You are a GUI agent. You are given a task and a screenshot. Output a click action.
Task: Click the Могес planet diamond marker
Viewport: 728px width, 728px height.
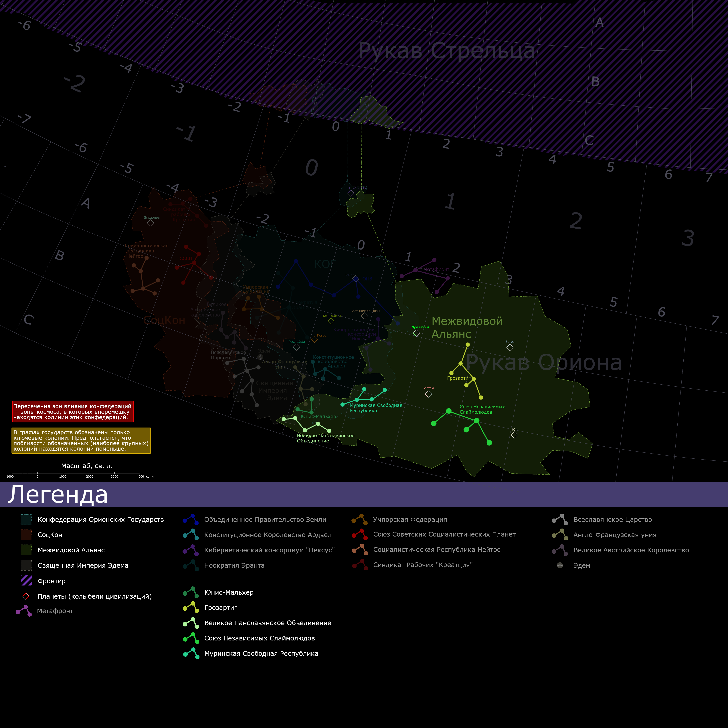coord(314,339)
